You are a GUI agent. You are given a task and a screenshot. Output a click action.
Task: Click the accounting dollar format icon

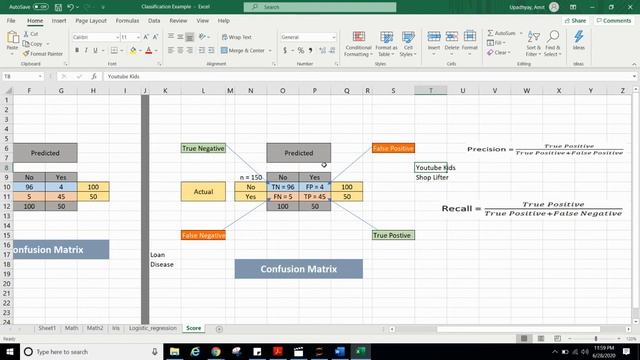tap(285, 50)
